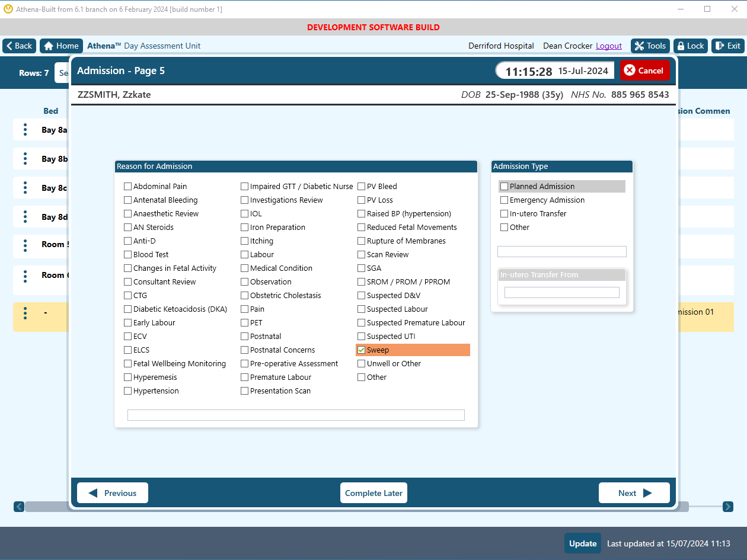Tick Raised BP (hypertension) checkbox
The width and height of the screenshot is (747, 560).
coord(361,213)
